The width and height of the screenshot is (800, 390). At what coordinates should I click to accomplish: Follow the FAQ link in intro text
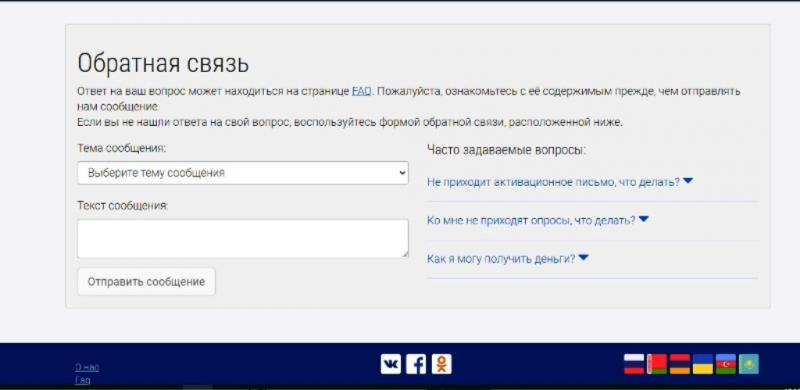point(362,91)
